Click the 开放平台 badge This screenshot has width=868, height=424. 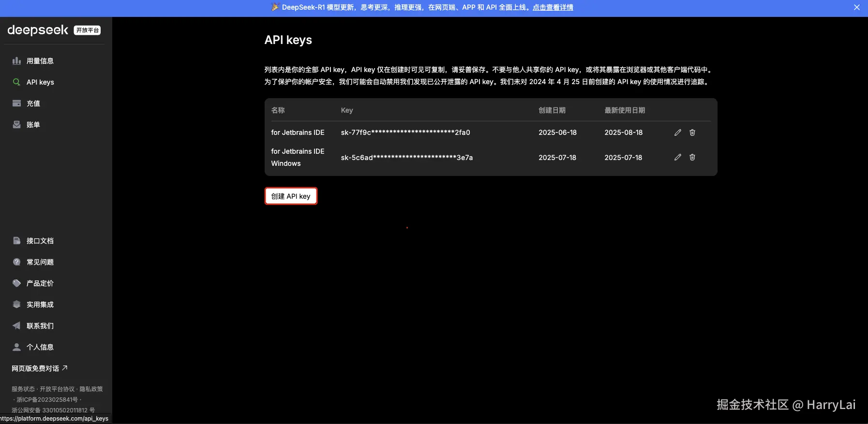tap(87, 30)
